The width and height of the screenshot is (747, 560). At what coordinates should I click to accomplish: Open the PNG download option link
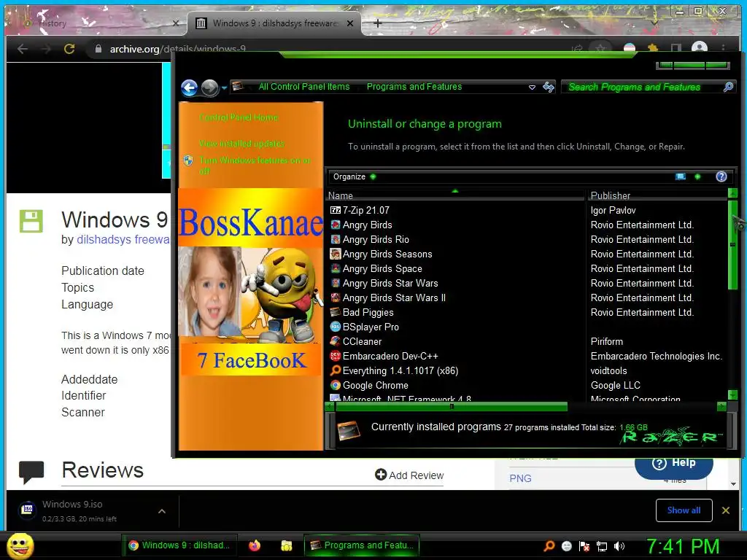520,478
